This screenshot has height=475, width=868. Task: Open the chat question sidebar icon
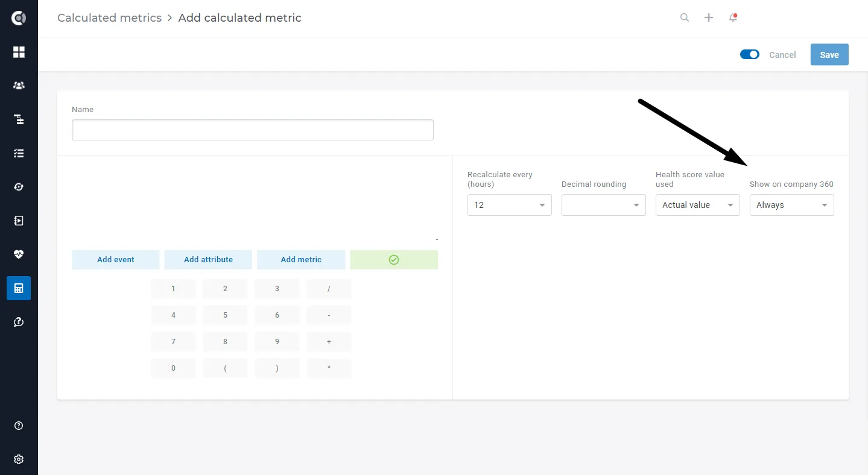coord(19,322)
